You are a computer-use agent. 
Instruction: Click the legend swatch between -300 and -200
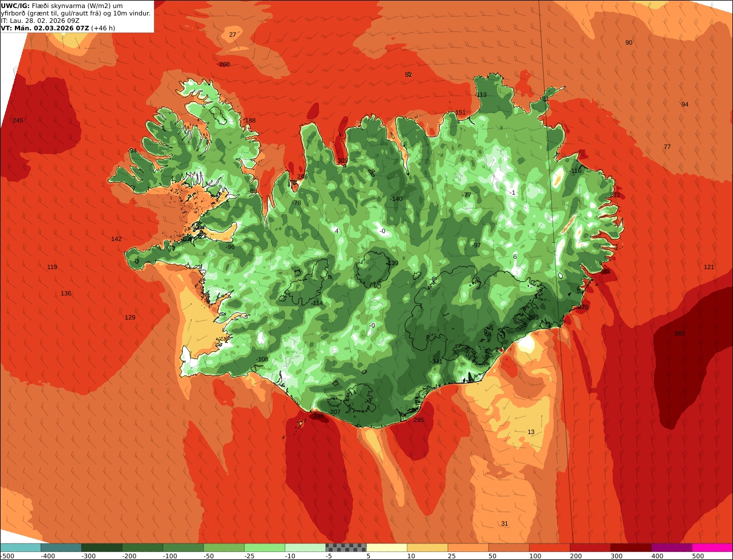pyautogui.click(x=102, y=547)
